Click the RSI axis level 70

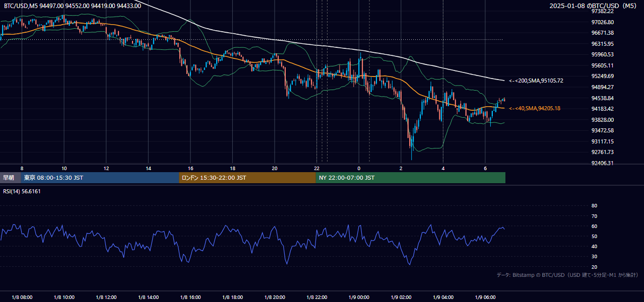594,216
